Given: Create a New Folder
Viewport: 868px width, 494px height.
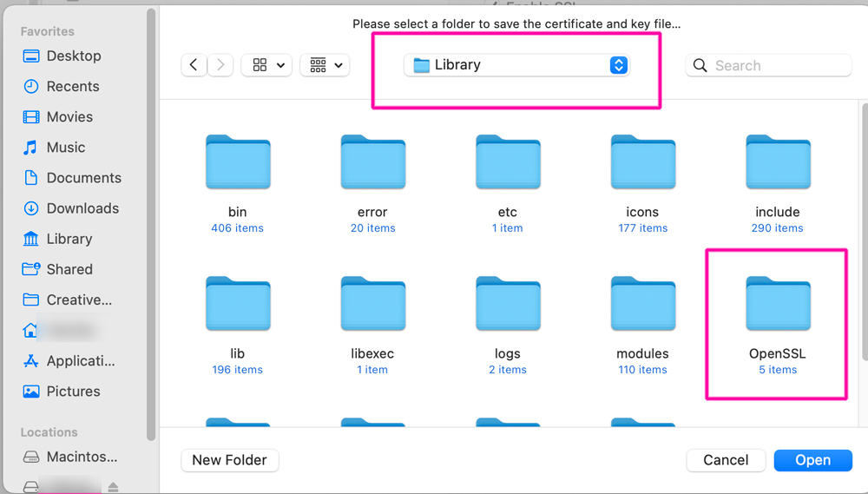Looking at the screenshot, I should [x=229, y=460].
